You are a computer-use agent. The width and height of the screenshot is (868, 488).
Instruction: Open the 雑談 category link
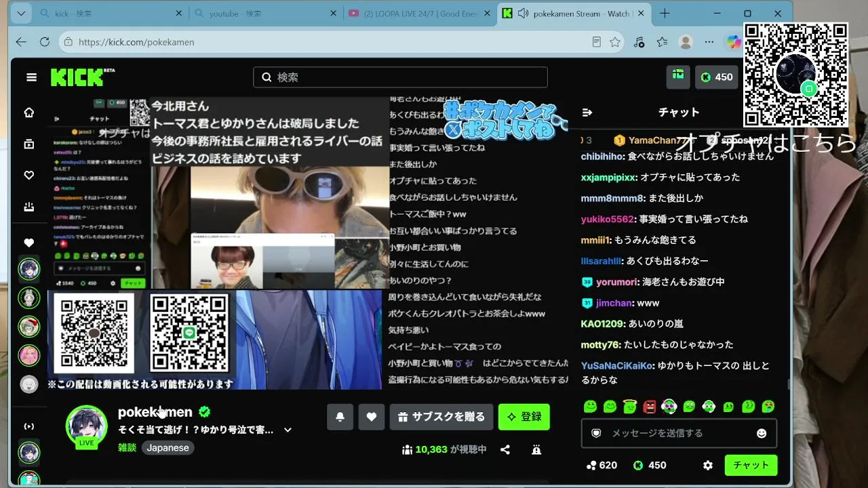coord(127,448)
